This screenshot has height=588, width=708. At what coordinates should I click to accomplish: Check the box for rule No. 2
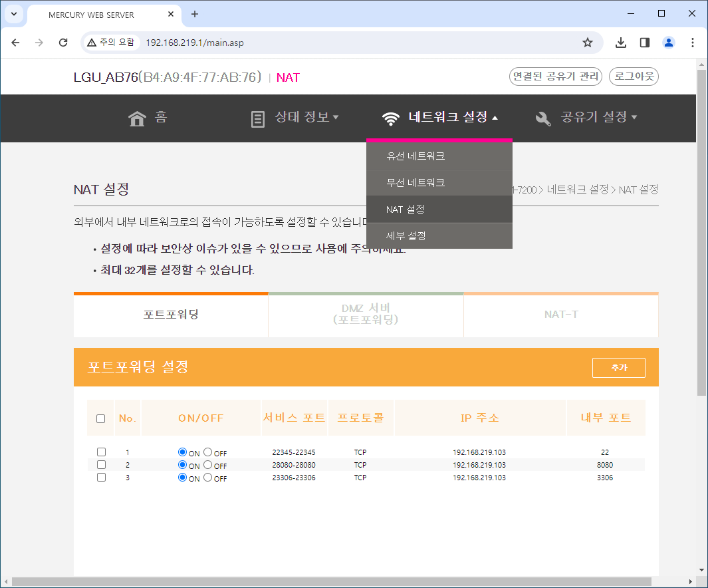101,465
